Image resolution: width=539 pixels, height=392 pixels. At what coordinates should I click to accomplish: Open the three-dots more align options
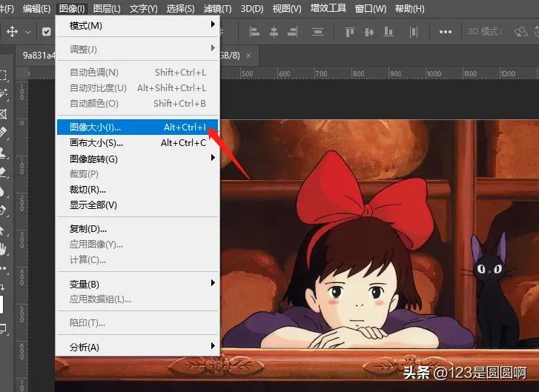pyautogui.click(x=446, y=32)
